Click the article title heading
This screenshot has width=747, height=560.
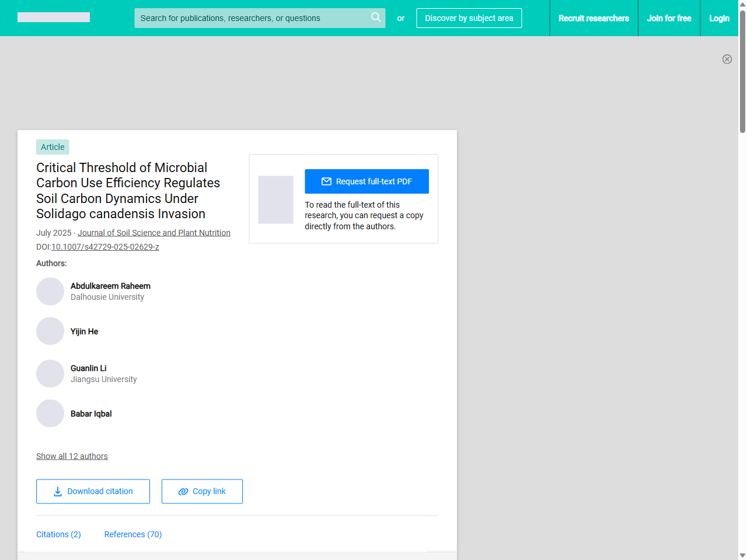coord(128,191)
